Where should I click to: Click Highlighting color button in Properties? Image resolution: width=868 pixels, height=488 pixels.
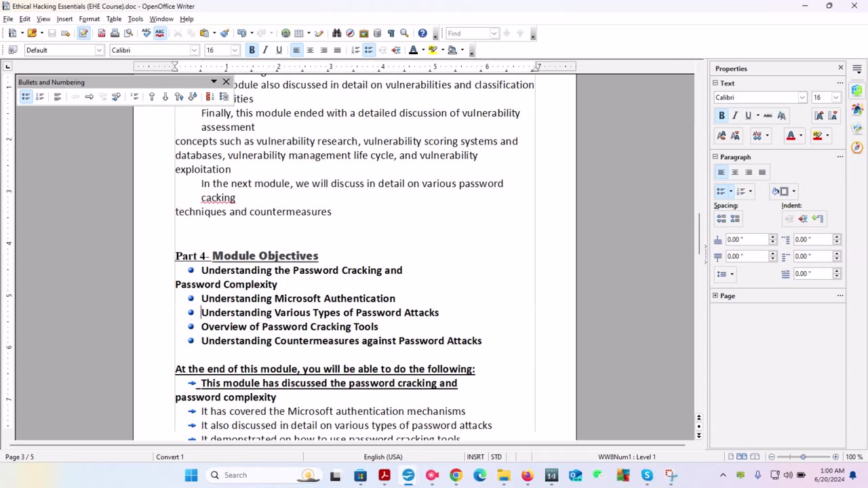click(817, 136)
